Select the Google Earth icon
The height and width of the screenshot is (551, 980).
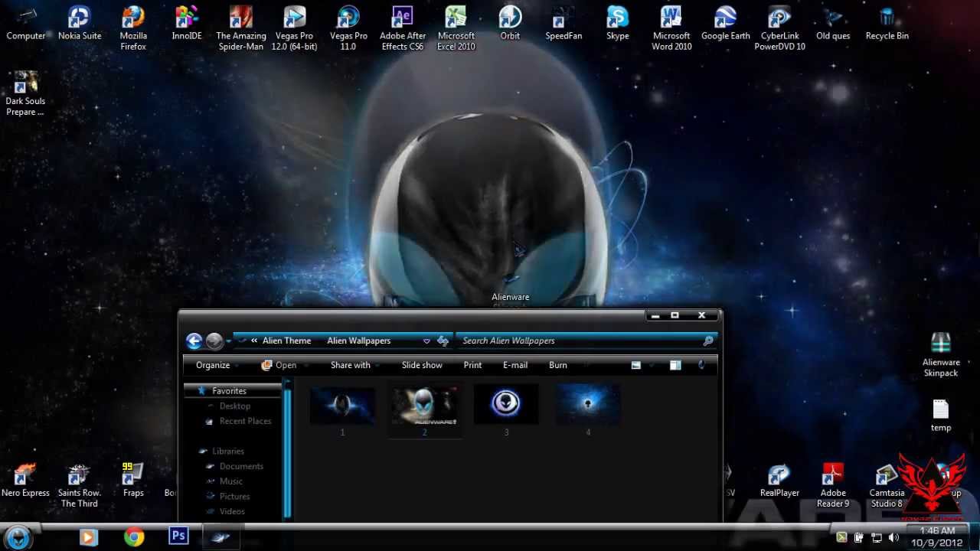pyautogui.click(x=726, y=23)
